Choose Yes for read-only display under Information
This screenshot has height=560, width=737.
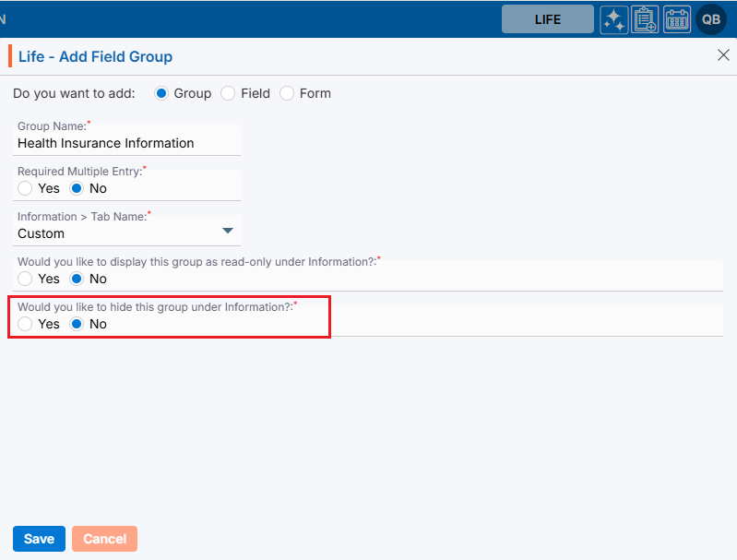[x=25, y=279]
